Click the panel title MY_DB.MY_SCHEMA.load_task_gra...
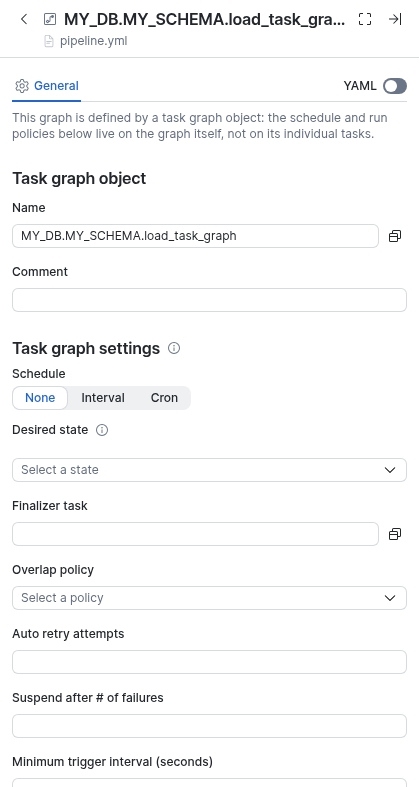The image size is (420, 787). 205,20
